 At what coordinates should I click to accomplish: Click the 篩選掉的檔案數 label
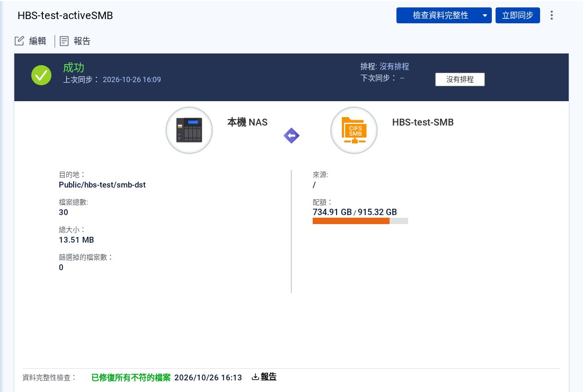pos(85,257)
